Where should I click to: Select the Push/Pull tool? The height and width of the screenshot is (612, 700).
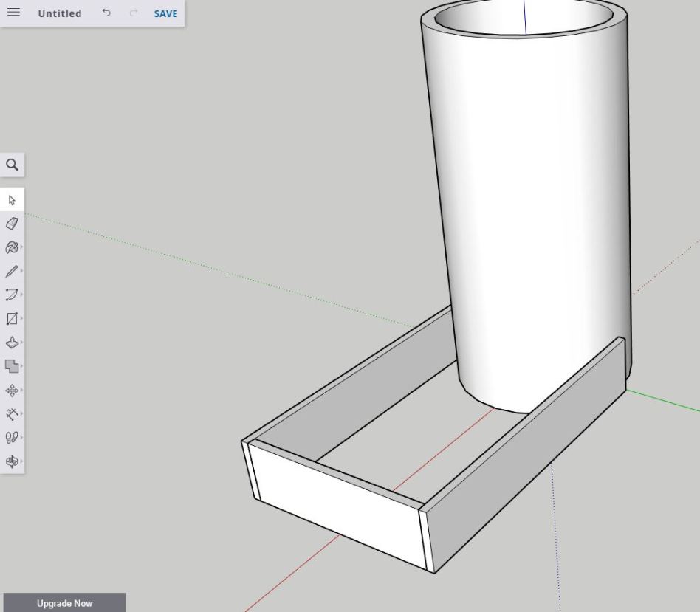click(x=12, y=343)
